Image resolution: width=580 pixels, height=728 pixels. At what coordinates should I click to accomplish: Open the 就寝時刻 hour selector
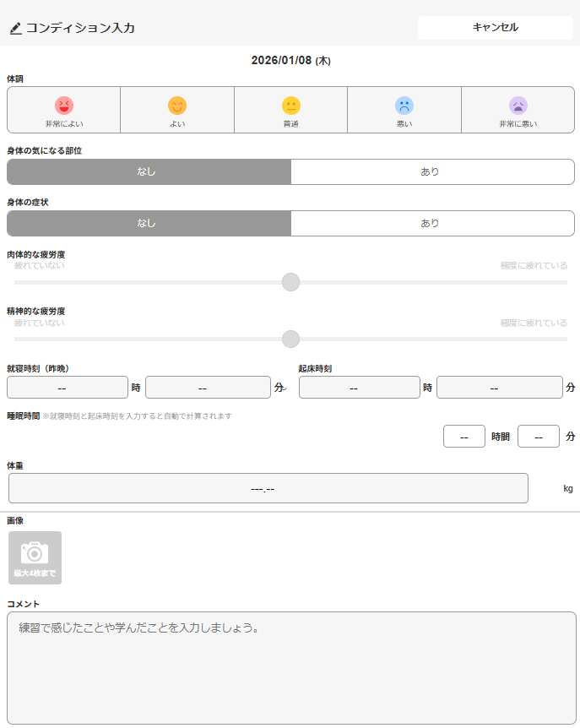click(x=68, y=388)
